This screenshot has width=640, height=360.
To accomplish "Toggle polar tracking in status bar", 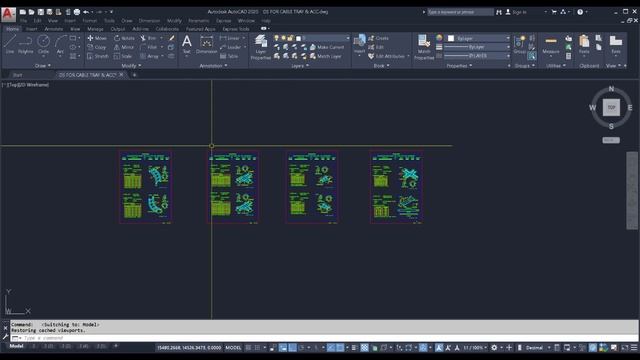I will coord(302,348).
